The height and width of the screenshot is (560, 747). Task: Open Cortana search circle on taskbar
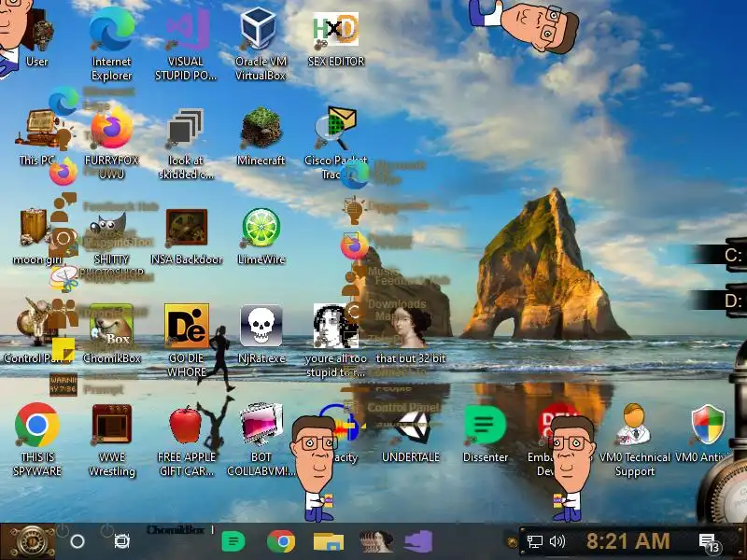pyautogui.click(x=78, y=541)
